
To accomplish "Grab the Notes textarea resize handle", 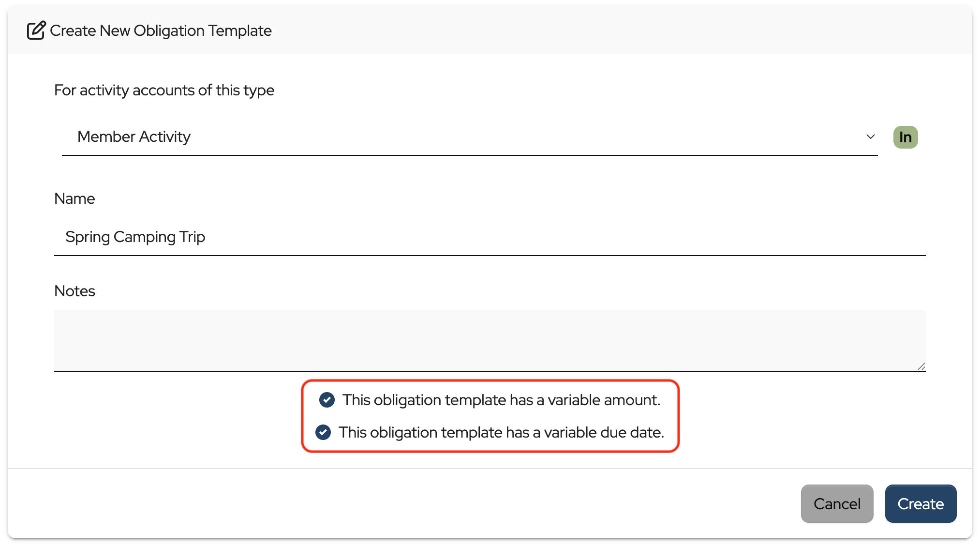I will click(921, 366).
